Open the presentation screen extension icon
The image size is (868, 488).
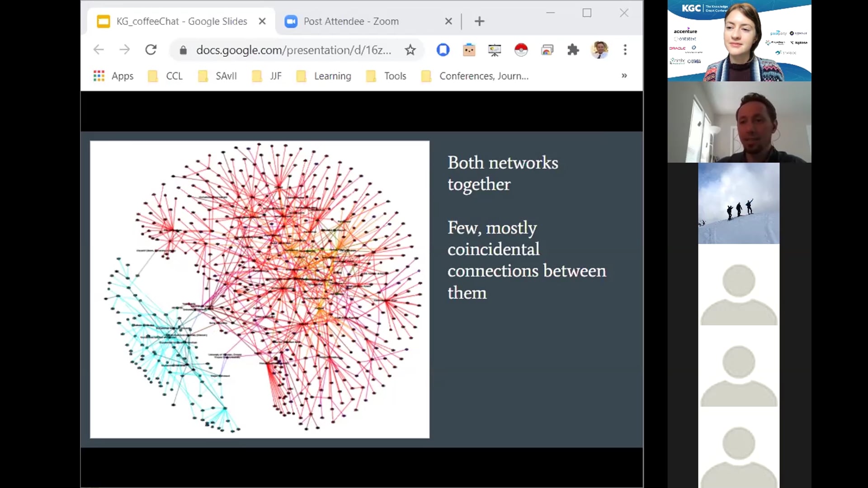(x=495, y=50)
